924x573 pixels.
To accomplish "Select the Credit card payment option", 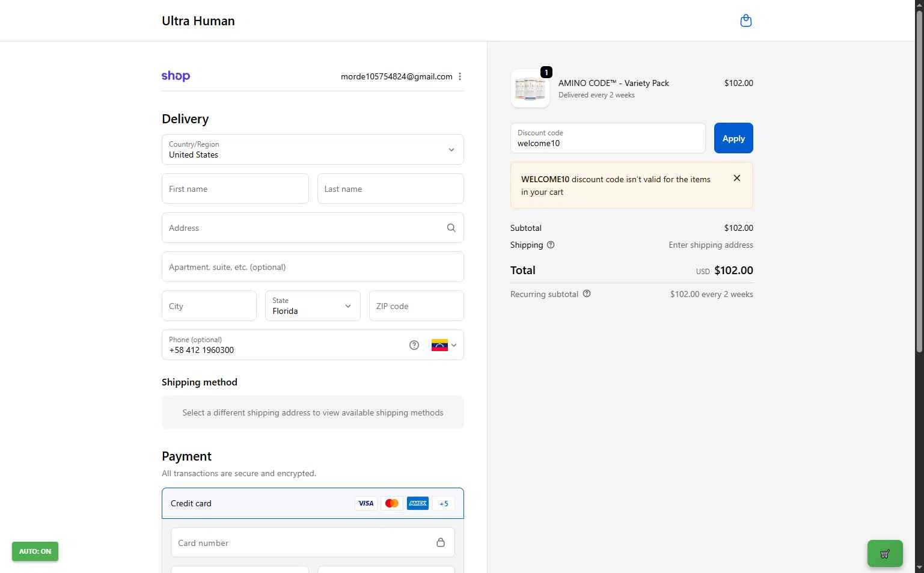I will 313,503.
